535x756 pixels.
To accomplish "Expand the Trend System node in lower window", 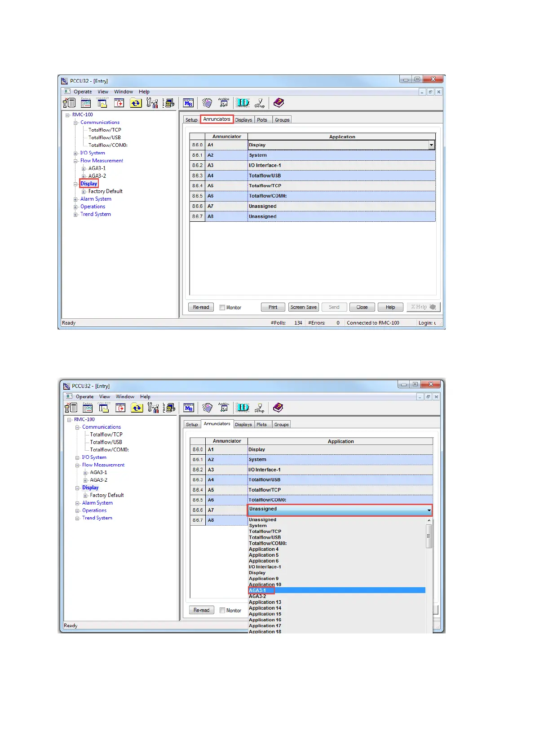I will point(77,518).
